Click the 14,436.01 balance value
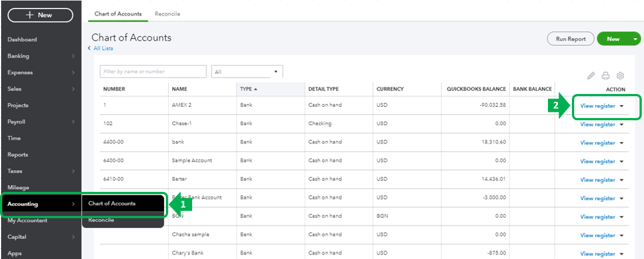 [494, 179]
